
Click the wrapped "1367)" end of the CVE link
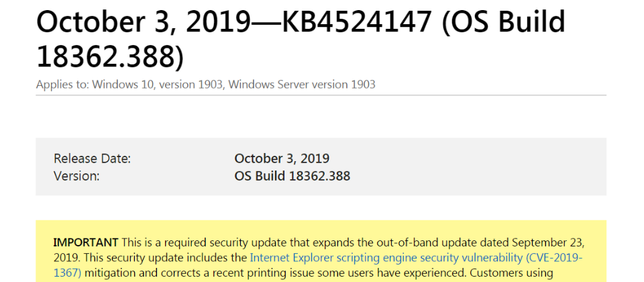[x=67, y=273]
